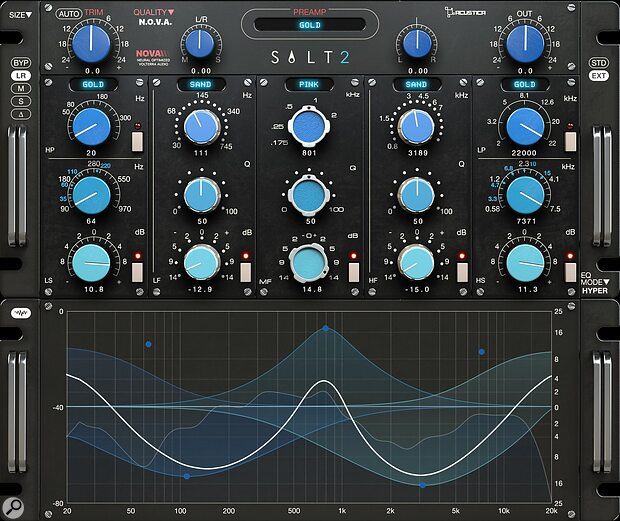Change the HS band GOLD model selector
This screenshot has height=521, width=620.
click(x=525, y=84)
